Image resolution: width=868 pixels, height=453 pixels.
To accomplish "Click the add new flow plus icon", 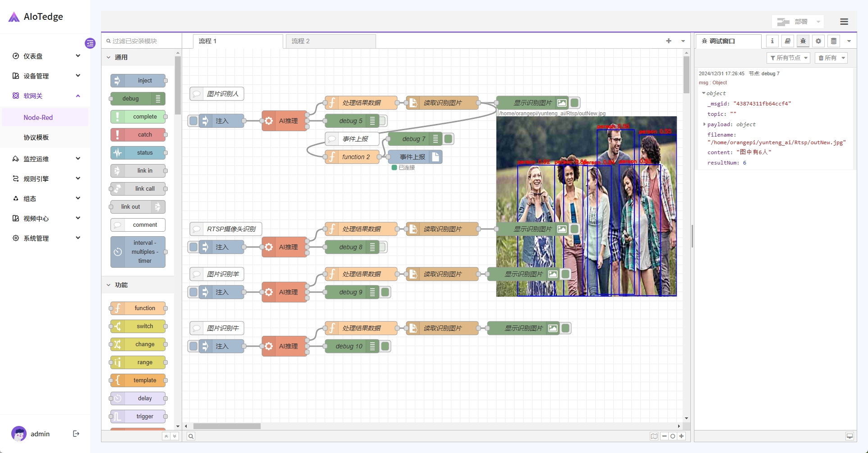I will click(669, 41).
